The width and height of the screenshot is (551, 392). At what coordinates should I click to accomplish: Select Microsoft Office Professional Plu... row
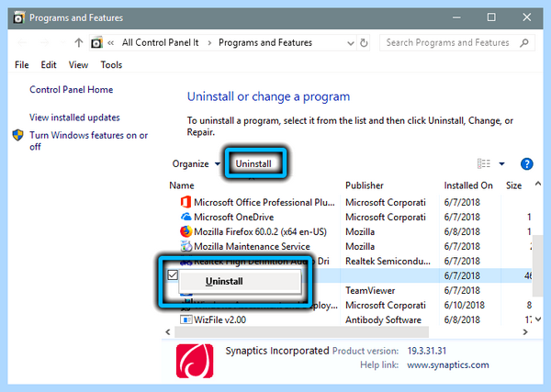point(264,202)
